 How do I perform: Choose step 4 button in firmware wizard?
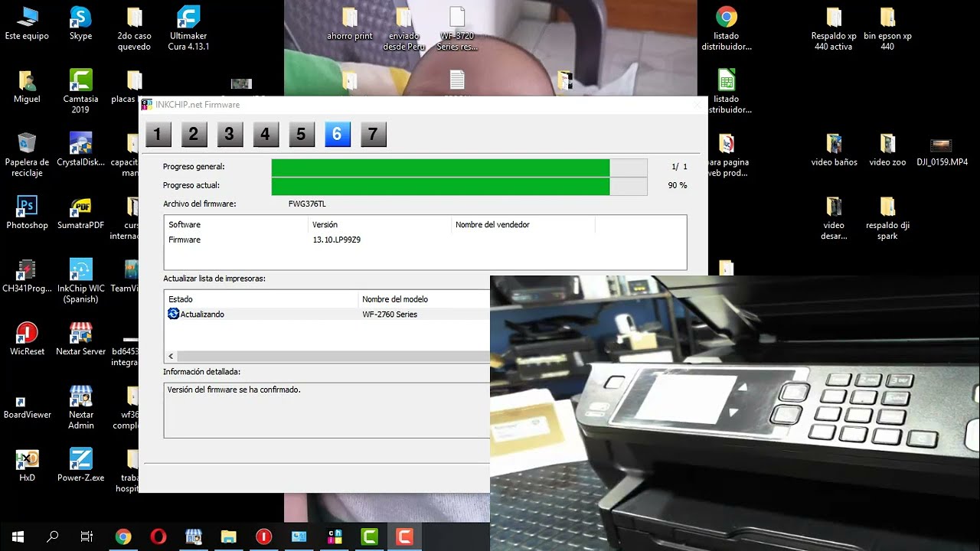(x=265, y=135)
